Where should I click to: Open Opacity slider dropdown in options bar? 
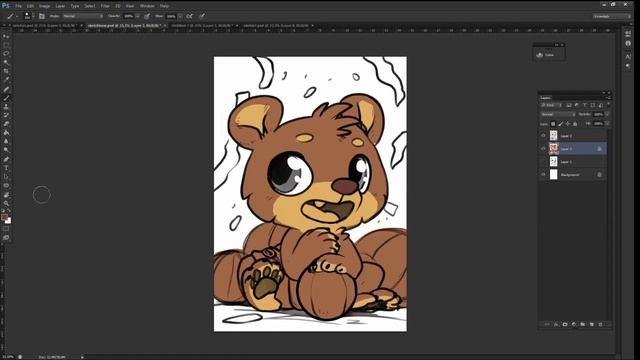[x=138, y=16]
